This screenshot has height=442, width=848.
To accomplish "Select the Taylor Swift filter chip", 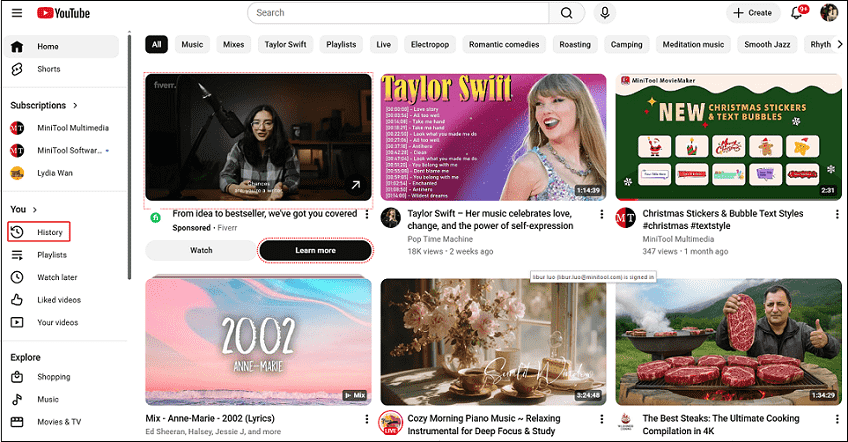I will pyautogui.click(x=286, y=44).
